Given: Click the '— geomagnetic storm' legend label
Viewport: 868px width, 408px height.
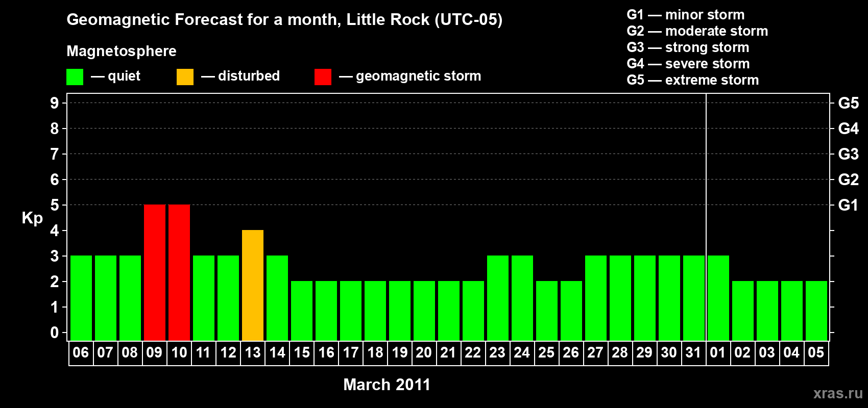Looking at the screenshot, I should (x=410, y=76).
